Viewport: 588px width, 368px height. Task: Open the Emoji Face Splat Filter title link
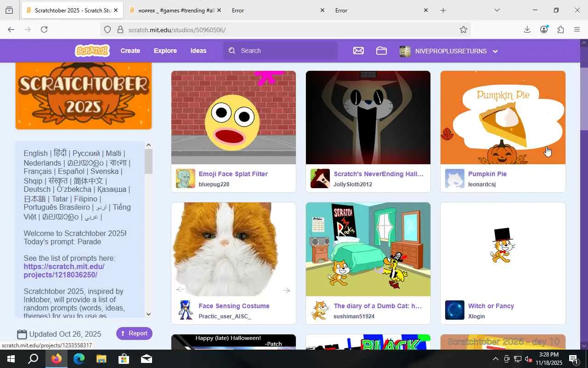(x=233, y=174)
